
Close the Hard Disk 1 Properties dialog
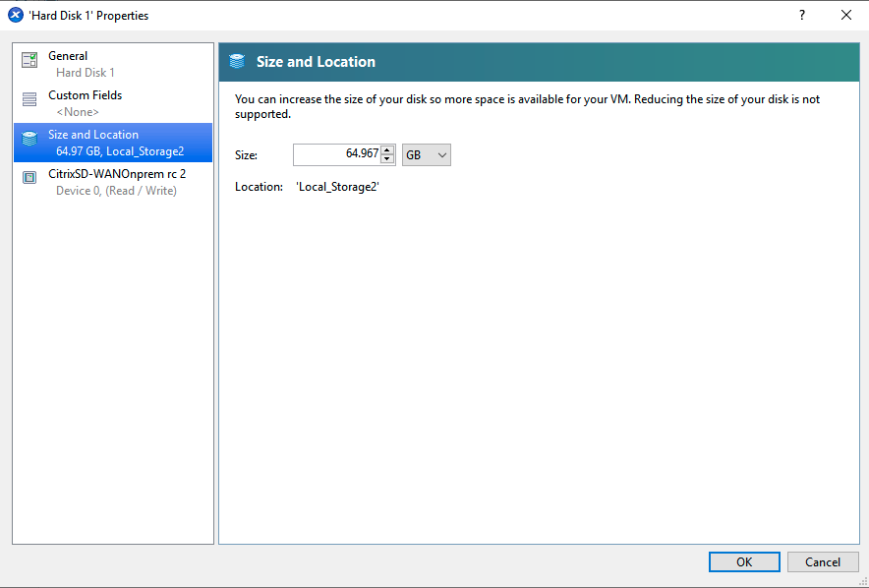(846, 15)
